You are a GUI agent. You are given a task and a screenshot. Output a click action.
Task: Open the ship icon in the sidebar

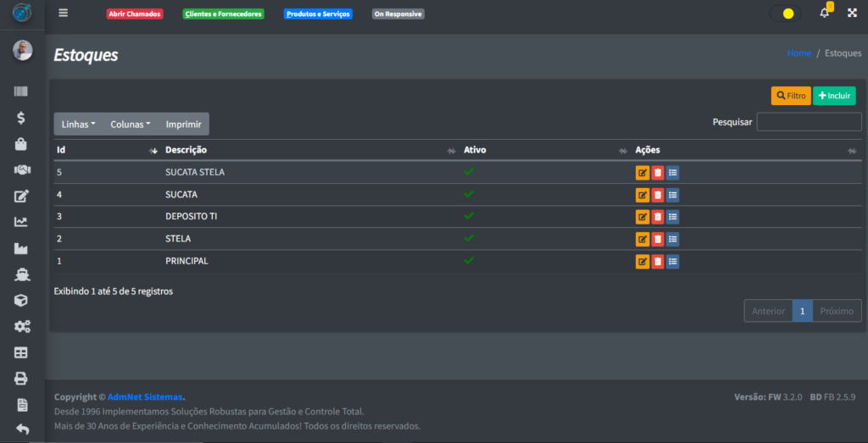click(x=21, y=274)
